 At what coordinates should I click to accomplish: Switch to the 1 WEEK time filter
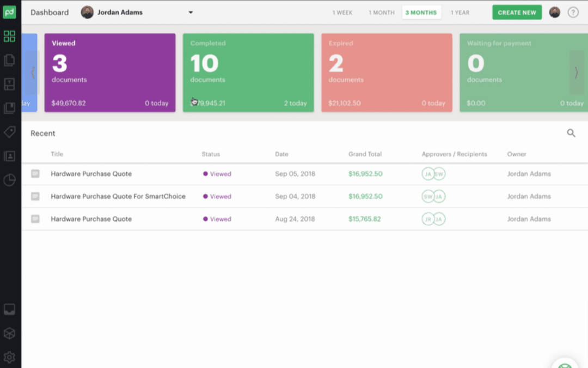click(342, 12)
